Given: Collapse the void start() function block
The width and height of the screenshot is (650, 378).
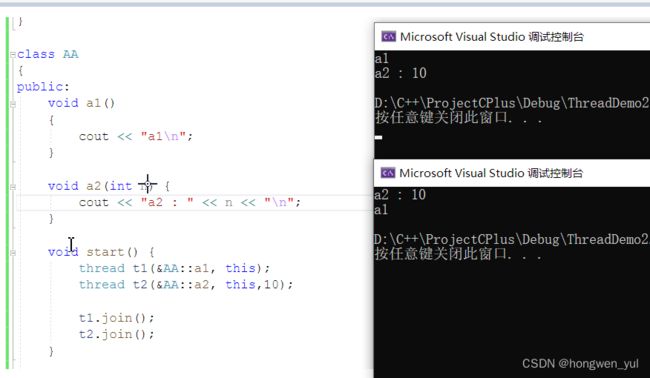Looking at the screenshot, I should point(13,252).
